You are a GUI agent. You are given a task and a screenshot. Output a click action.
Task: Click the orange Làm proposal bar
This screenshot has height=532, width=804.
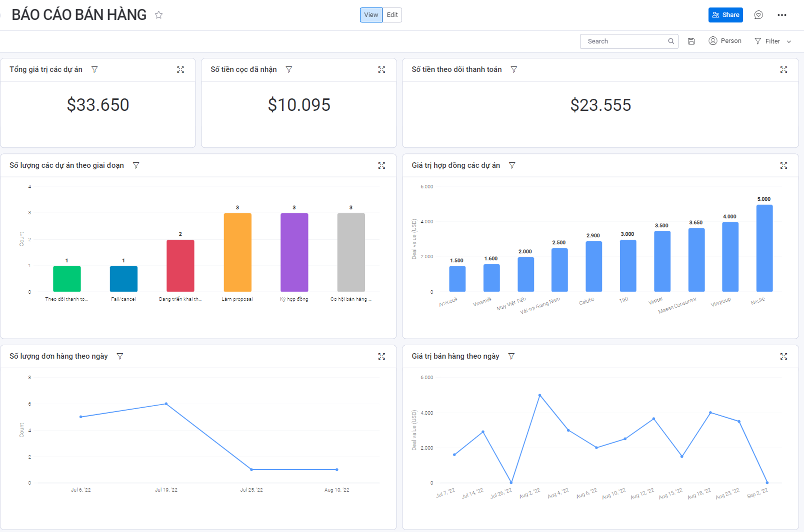[237, 252]
